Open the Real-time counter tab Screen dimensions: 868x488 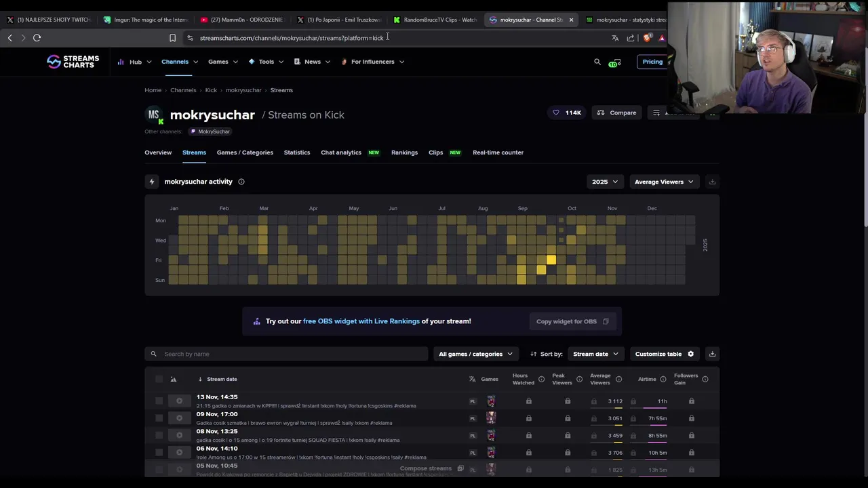498,152
